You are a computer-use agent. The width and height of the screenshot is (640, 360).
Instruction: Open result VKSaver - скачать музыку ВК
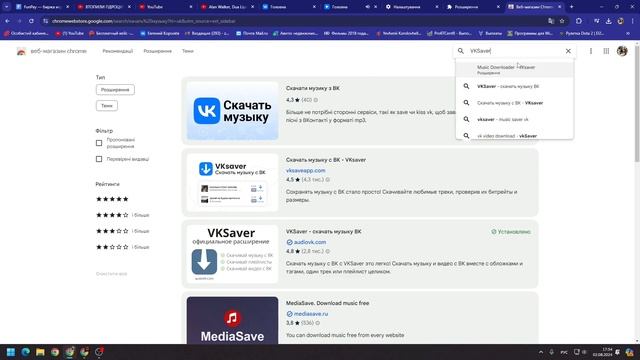pyautogui.click(x=323, y=231)
